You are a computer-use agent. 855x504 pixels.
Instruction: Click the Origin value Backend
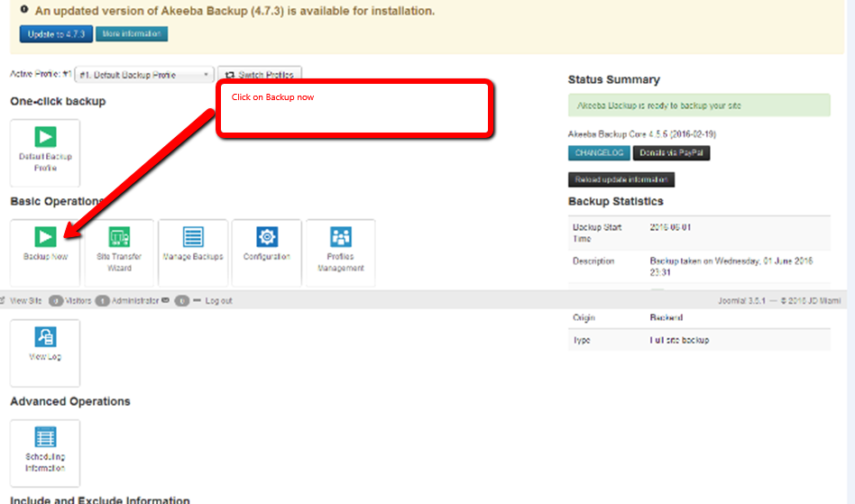(x=666, y=317)
